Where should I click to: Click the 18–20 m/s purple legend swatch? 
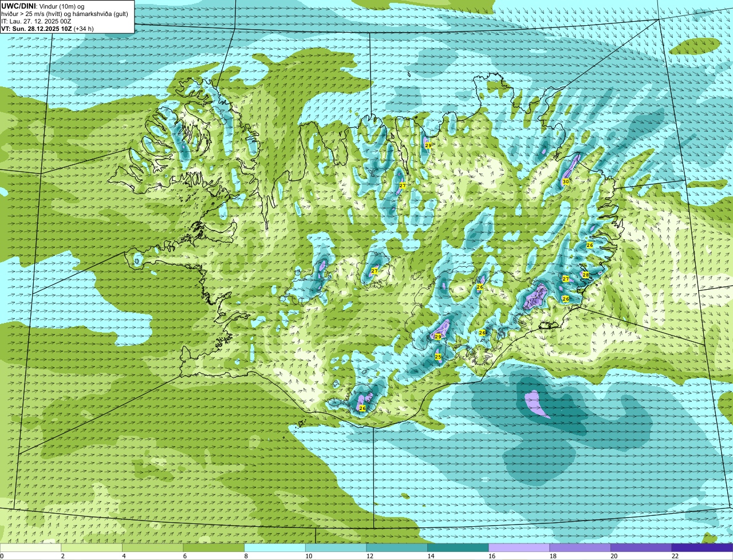pos(580,547)
